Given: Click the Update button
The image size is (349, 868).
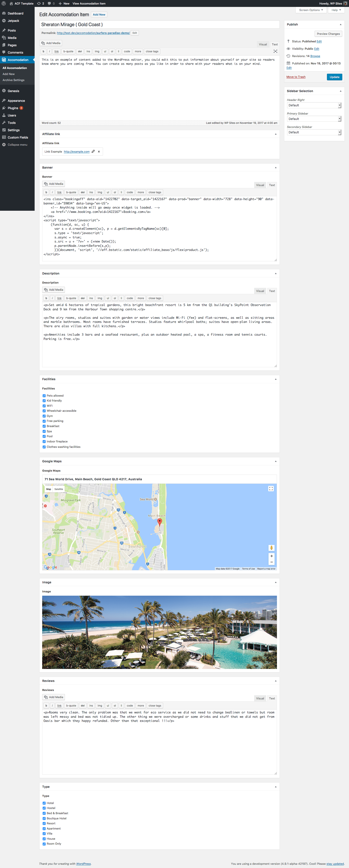Looking at the screenshot, I should pyautogui.click(x=334, y=77).
